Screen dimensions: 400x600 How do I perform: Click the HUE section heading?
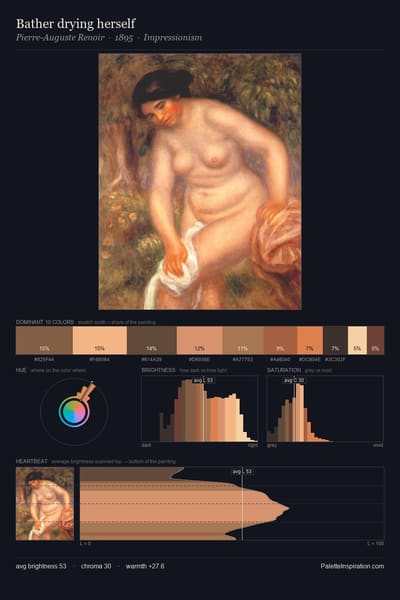[21, 370]
